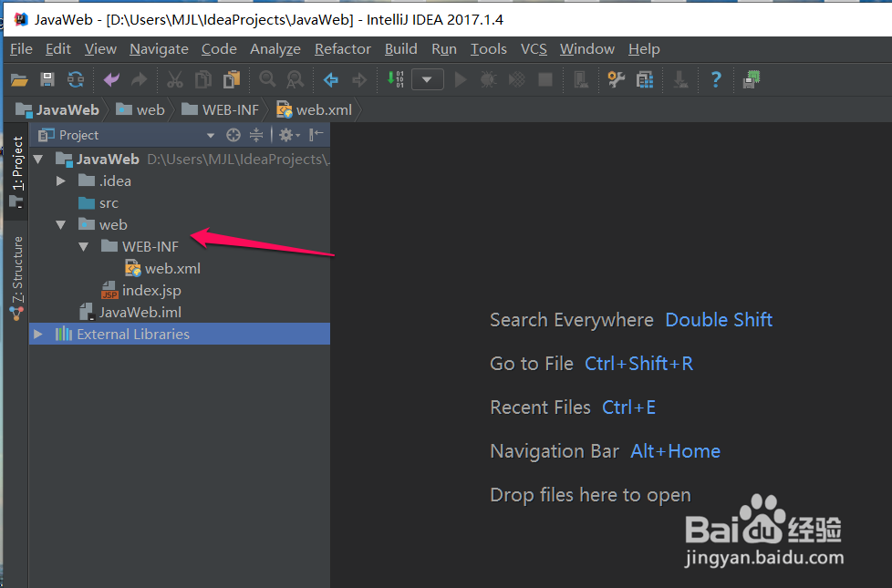Click the Synchronize toolbar icon
Image resolution: width=892 pixels, height=588 pixels.
coord(76,79)
